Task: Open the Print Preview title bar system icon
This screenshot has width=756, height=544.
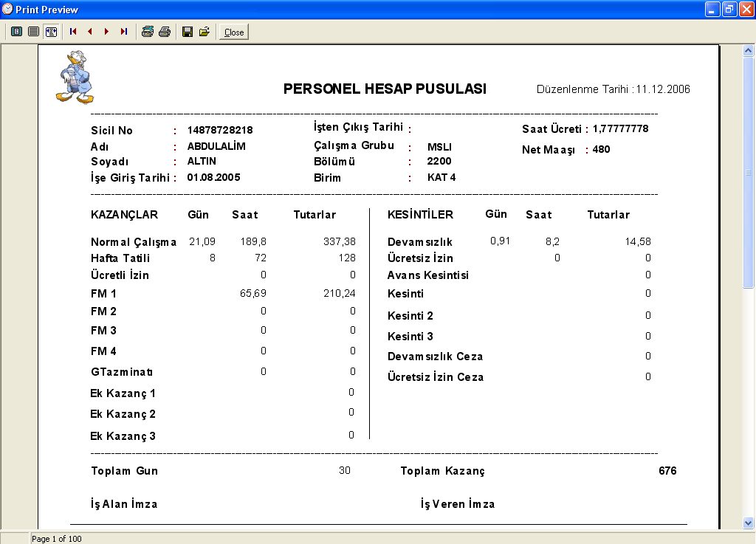Action: point(7,10)
